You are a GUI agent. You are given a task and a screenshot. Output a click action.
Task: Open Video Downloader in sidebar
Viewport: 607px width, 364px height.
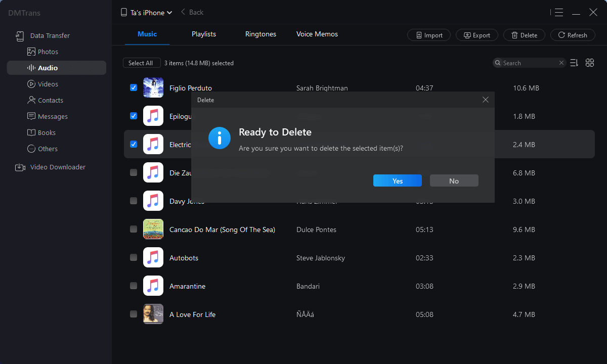tap(57, 167)
